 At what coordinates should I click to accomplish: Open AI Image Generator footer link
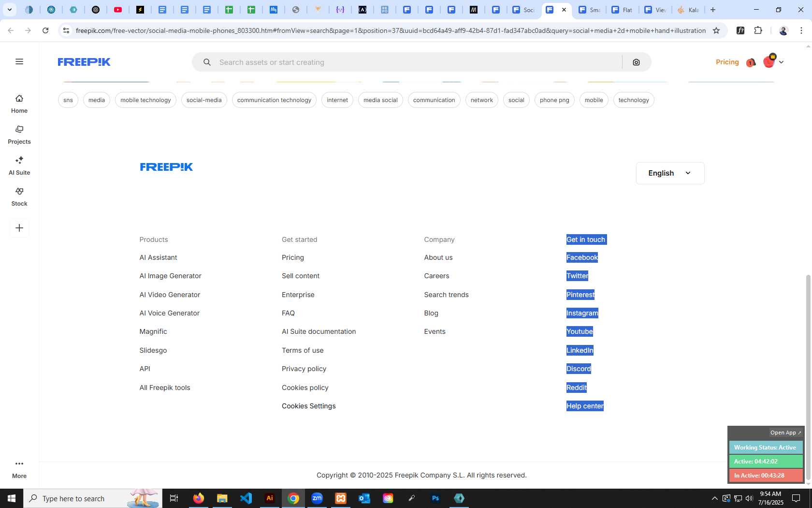point(170,276)
